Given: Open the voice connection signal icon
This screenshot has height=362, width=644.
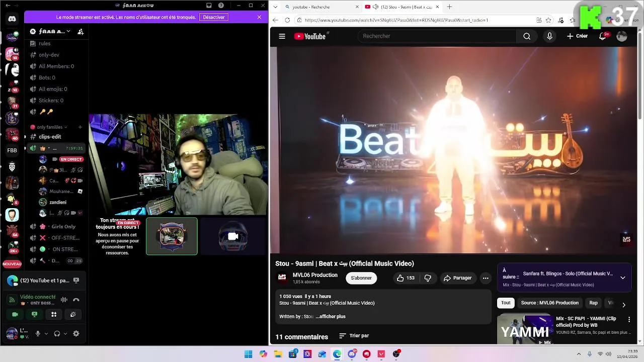Looking at the screenshot, I should [x=13, y=300].
